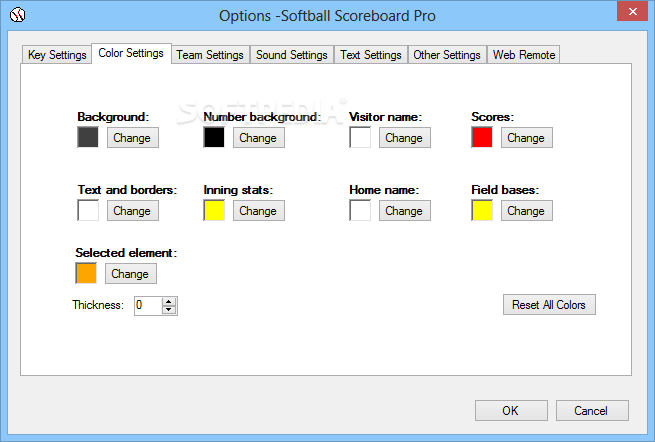The height and width of the screenshot is (442, 655).
Task: Click the white Visitor name swatch
Action: [x=360, y=137]
